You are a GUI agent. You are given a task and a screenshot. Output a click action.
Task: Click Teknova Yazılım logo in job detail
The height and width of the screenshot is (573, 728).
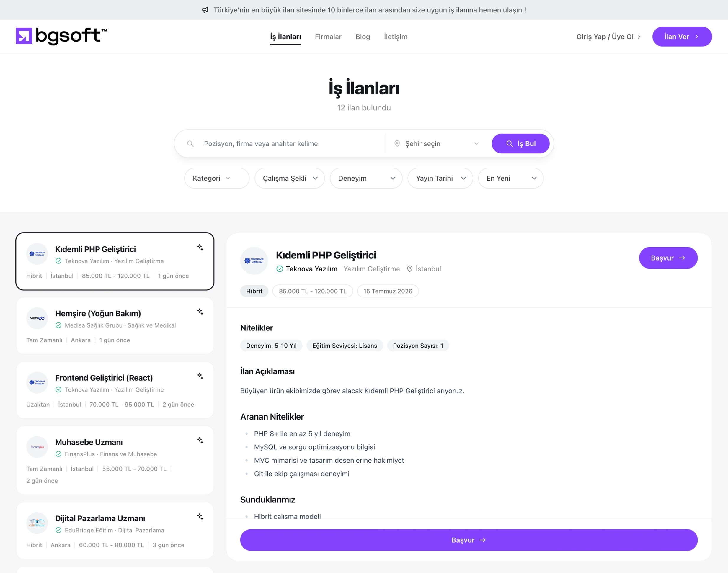point(254,261)
